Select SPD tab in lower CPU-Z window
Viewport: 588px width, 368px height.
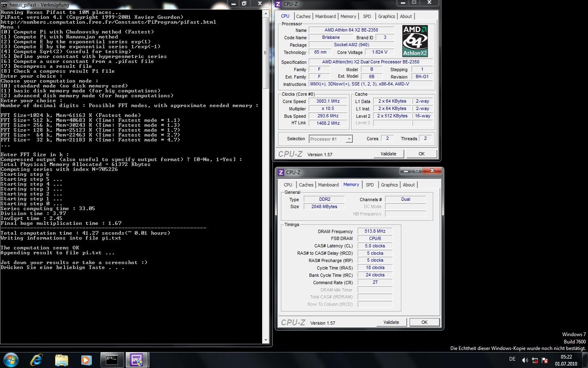370,185
